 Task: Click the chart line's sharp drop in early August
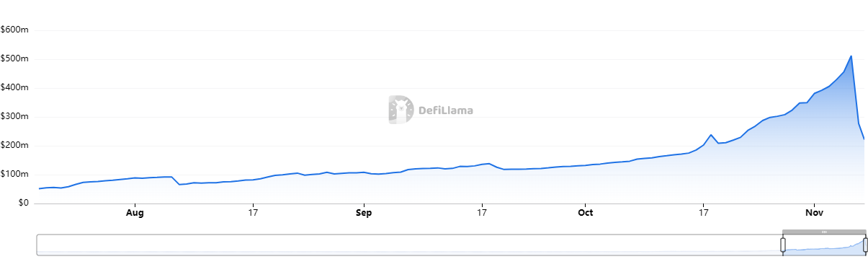point(175,181)
